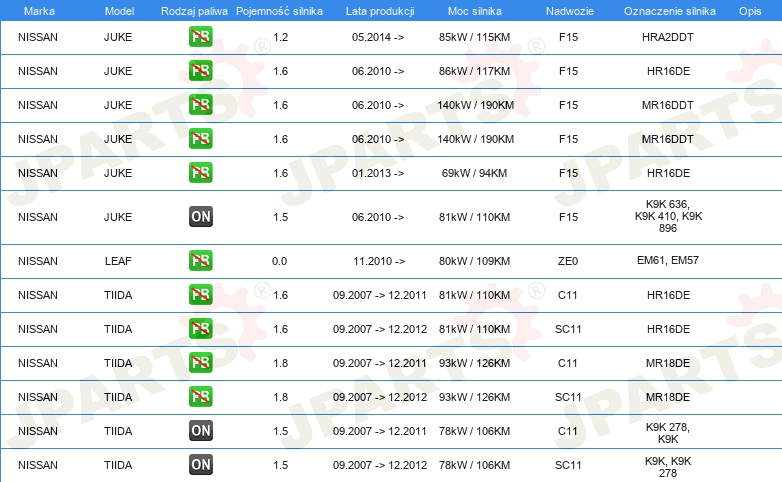The image size is (782, 482).
Task: Click the Oznaczenie silnika column header
Action: pyautogui.click(x=669, y=11)
